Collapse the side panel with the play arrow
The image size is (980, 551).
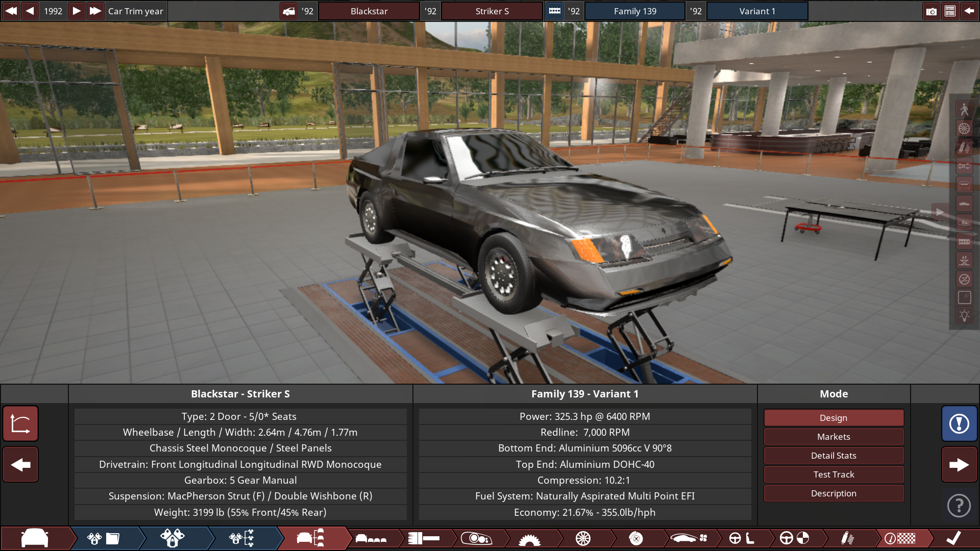[x=940, y=212]
